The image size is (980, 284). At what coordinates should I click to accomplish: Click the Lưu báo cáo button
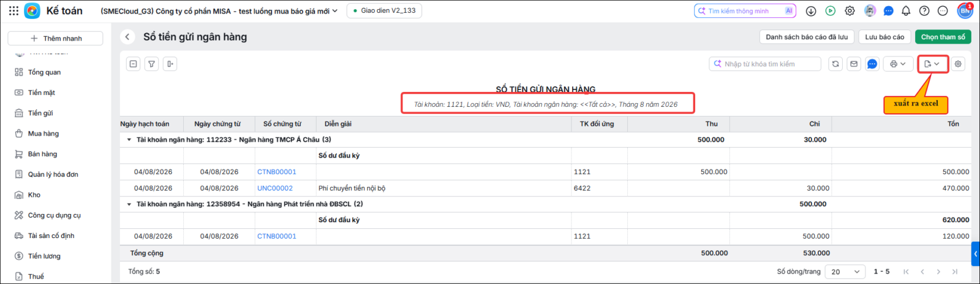[x=884, y=37]
